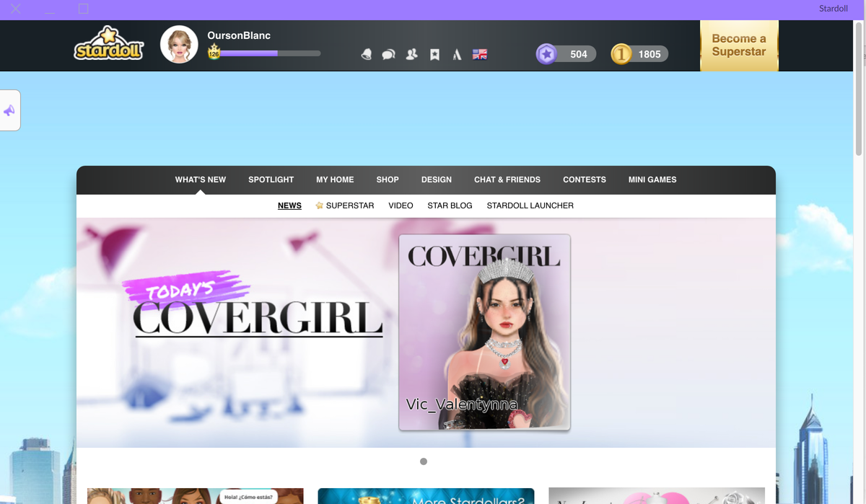Open the Shop tab
The image size is (866, 504).
[x=388, y=180]
